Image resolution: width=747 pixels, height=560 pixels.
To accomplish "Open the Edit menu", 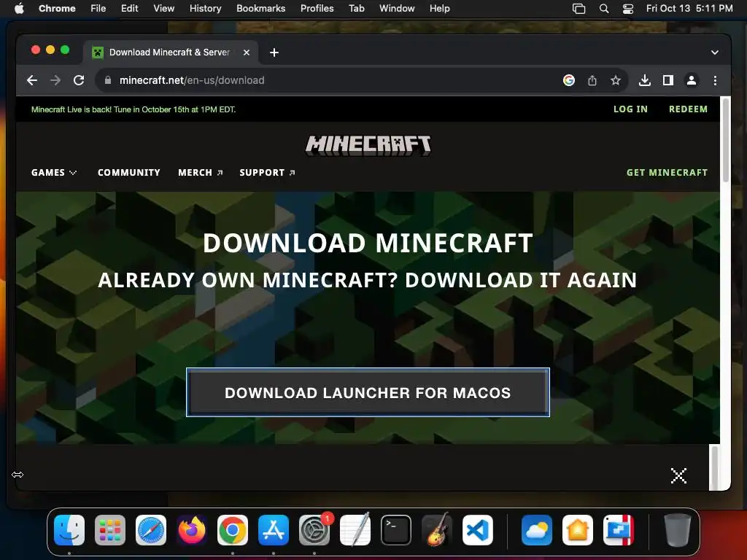I will [x=130, y=9].
